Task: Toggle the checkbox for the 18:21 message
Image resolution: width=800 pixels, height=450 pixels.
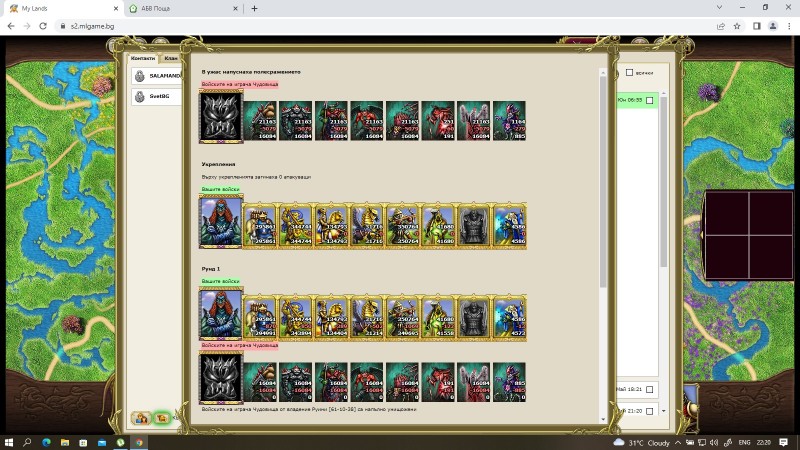Action: click(x=649, y=389)
